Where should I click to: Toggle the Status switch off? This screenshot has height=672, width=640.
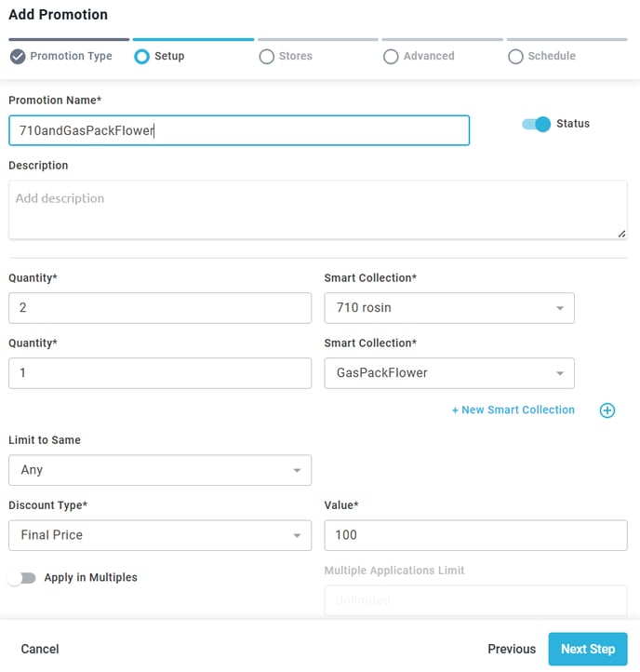click(x=536, y=125)
